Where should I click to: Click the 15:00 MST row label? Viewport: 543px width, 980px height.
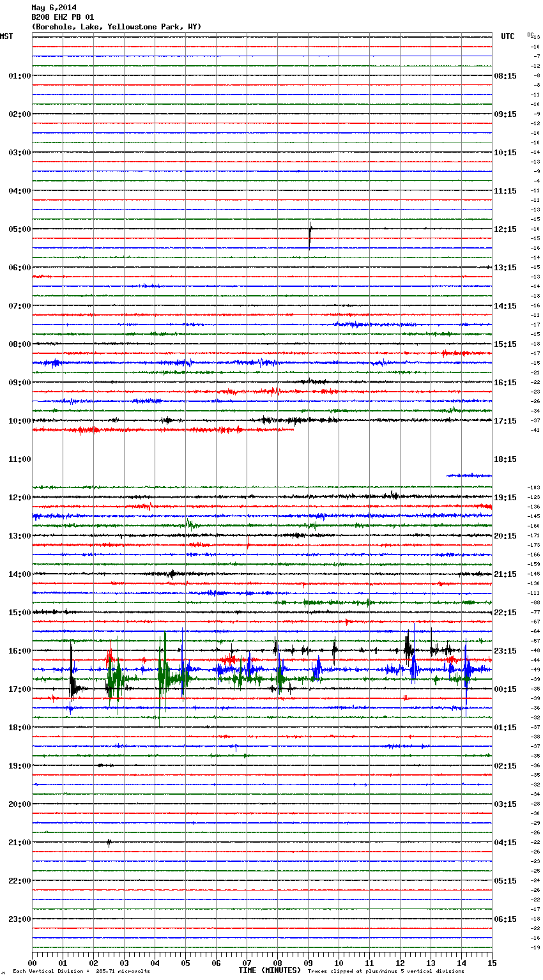pyautogui.click(x=20, y=613)
